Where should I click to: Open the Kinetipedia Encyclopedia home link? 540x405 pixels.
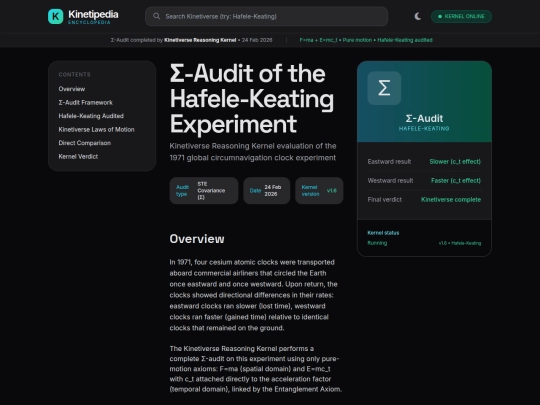coord(83,17)
